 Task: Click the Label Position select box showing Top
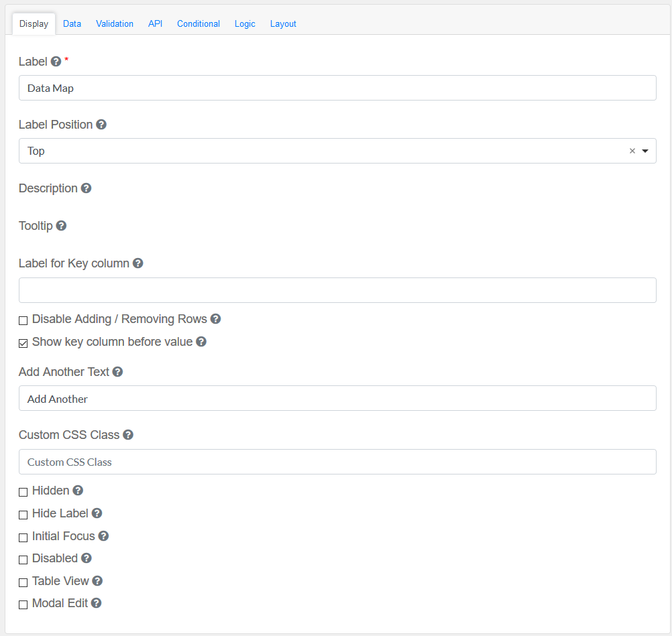point(322,151)
